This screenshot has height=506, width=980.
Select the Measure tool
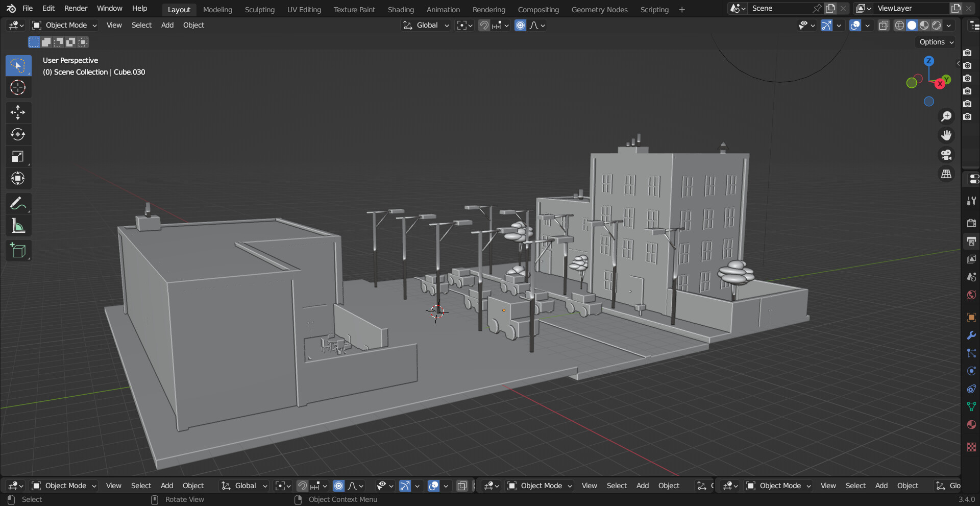(x=18, y=225)
